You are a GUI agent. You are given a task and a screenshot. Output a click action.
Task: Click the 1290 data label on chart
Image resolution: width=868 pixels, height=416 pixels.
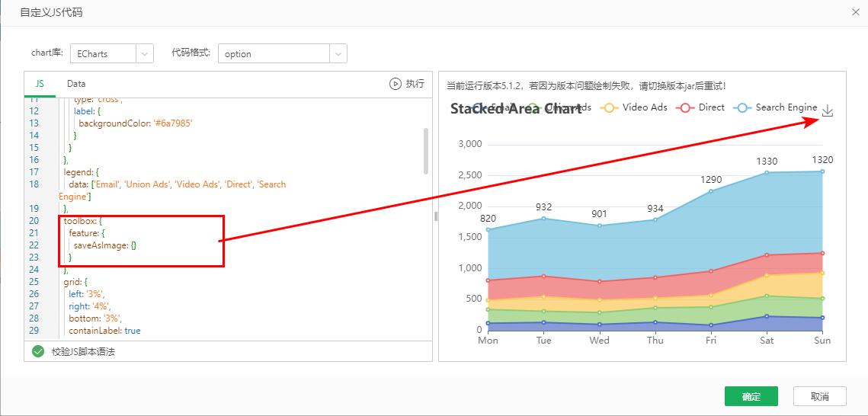(x=712, y=180)
